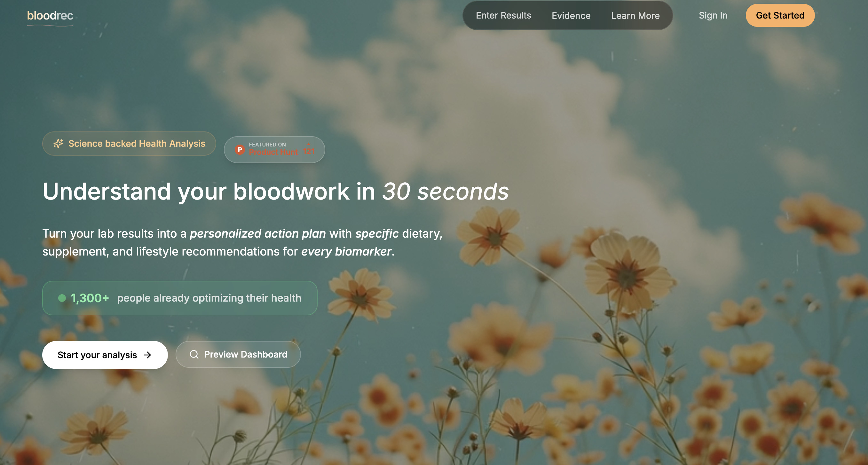
Task: Click the 1,300+ people optimizing pill
Action: click(x=180, y=298)
